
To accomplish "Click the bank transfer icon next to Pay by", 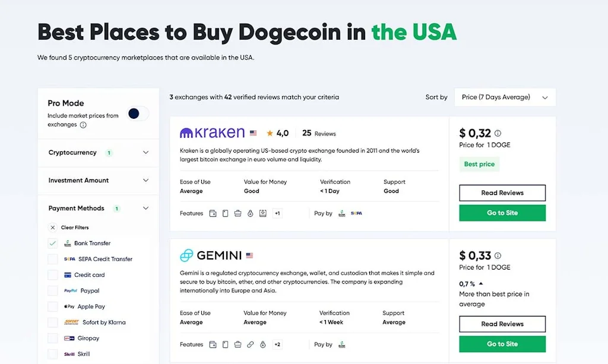I will click(x=342, y=213).
